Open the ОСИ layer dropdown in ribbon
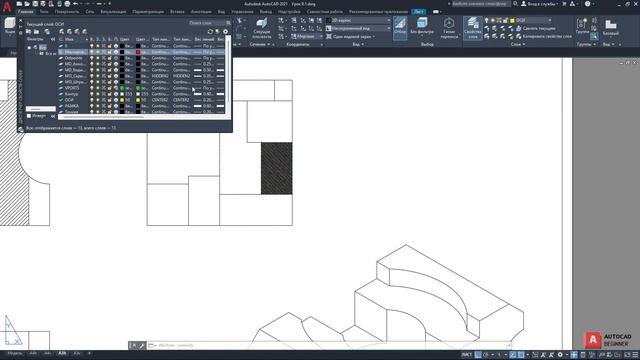 [531, 20]
